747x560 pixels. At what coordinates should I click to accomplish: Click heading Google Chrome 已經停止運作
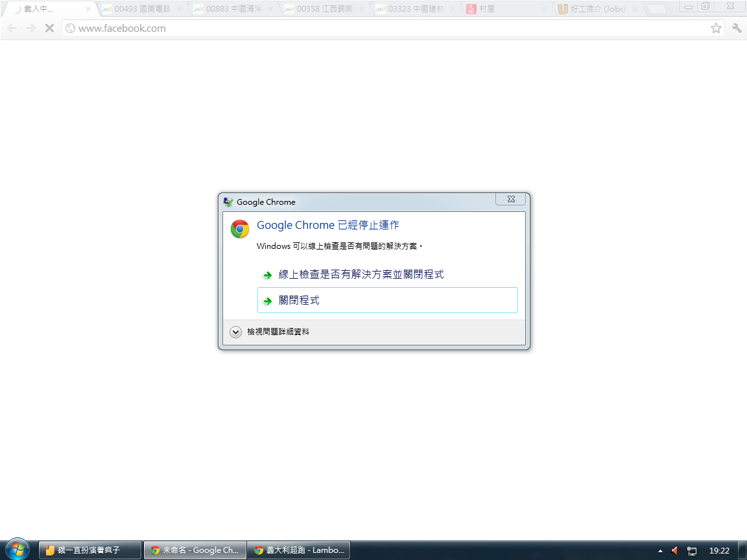[327, 226]
